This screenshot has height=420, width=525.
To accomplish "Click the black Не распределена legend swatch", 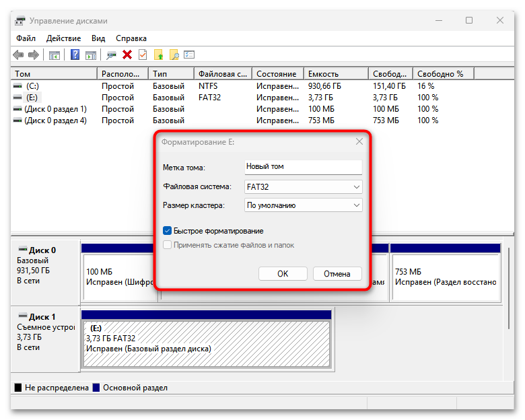I will (x=18, y=388).
